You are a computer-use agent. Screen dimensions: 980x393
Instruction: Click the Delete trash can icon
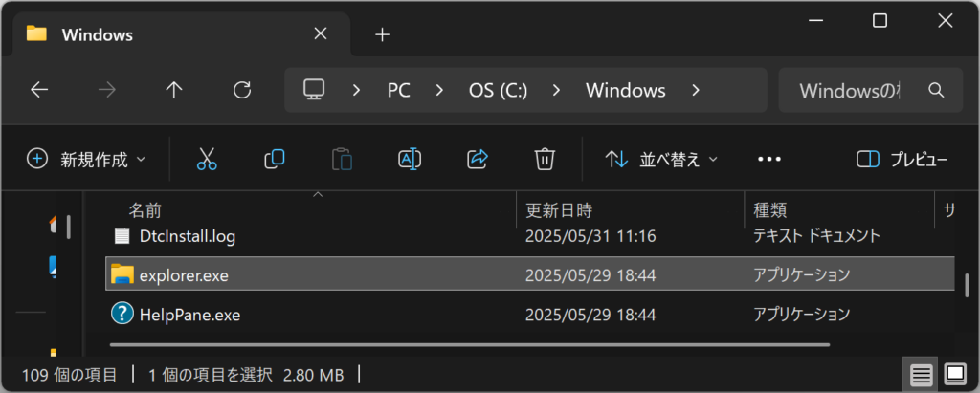pos(545,160)
